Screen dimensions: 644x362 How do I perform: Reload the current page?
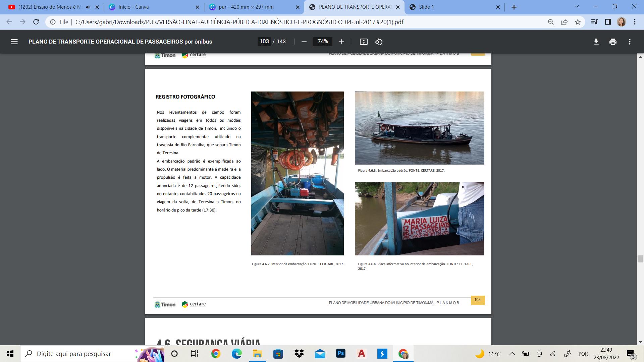pyautogui.click(x=36, y=22)
